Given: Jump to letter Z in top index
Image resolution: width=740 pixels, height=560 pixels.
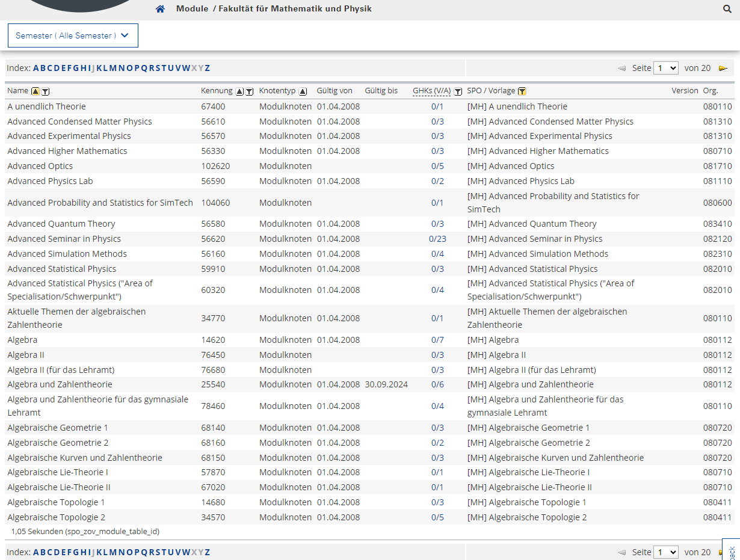Looking at the screenshot, I should pyautogui.click(x=208, y=68).
